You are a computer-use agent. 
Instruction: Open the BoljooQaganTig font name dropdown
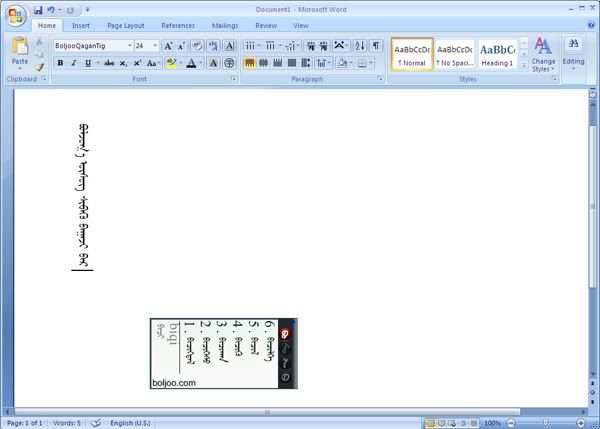tap(129, 46)
